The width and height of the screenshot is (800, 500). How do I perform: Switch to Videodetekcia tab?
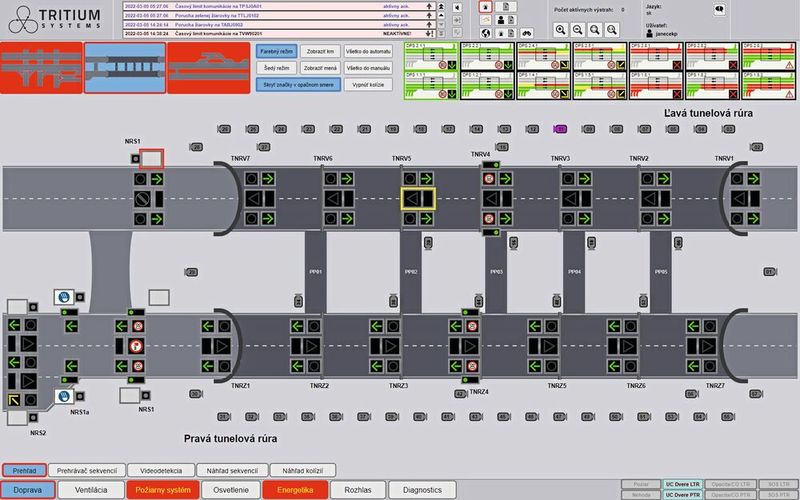tap(161, 470)
